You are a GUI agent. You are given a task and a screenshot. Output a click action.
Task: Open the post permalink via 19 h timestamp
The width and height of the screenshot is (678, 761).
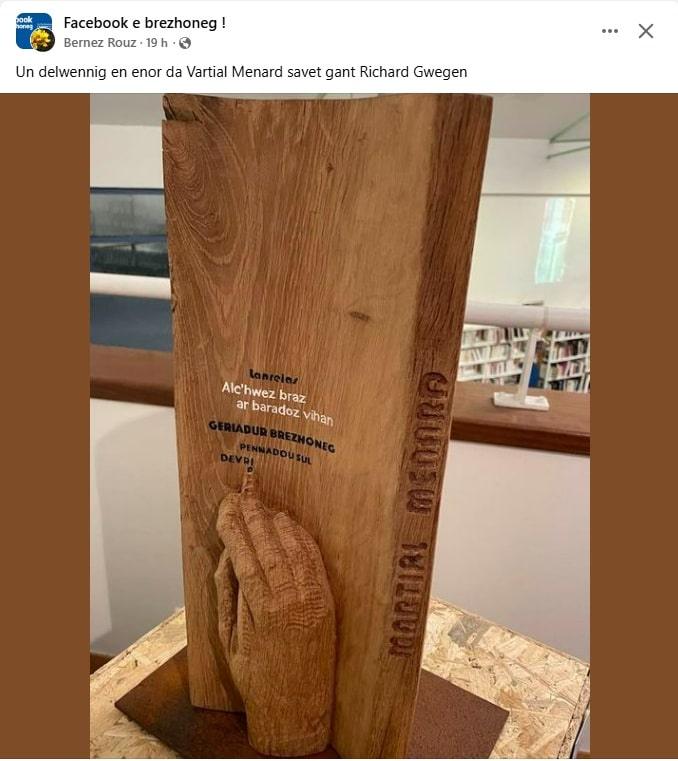156,43
